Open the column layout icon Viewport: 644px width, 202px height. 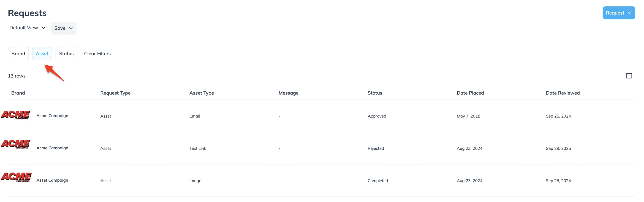pos(629,76)
